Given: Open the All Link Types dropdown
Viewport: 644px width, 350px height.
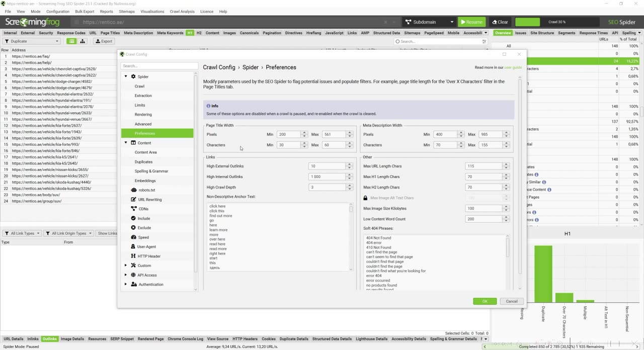Looking at the screenshot, I should (x=22, y=233).
